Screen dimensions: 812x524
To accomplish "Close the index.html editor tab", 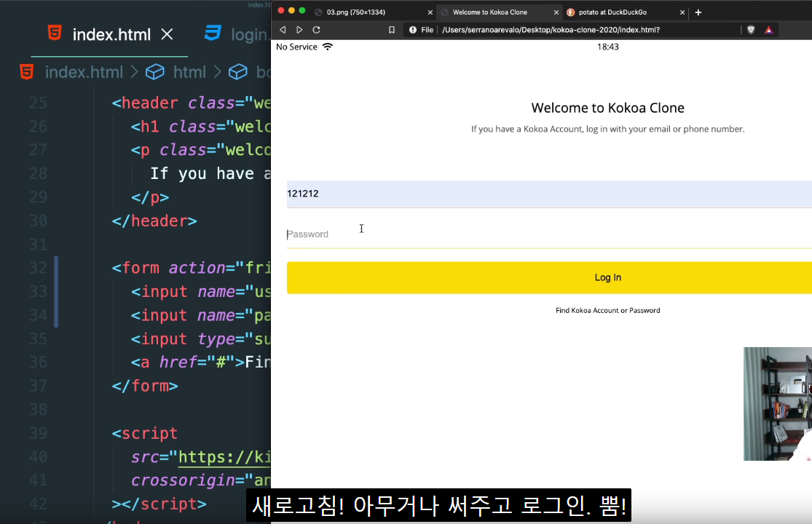I will coord(167,35).
